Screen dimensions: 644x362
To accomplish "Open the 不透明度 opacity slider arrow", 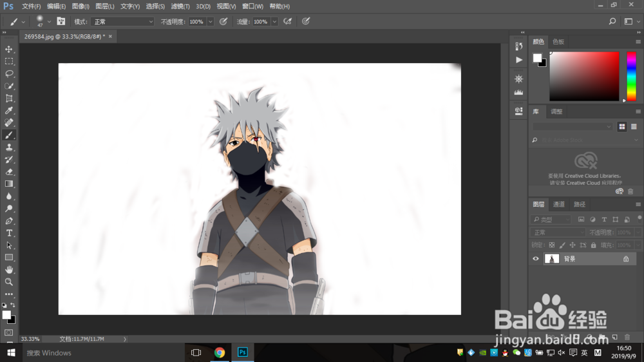I will point(211,22).
